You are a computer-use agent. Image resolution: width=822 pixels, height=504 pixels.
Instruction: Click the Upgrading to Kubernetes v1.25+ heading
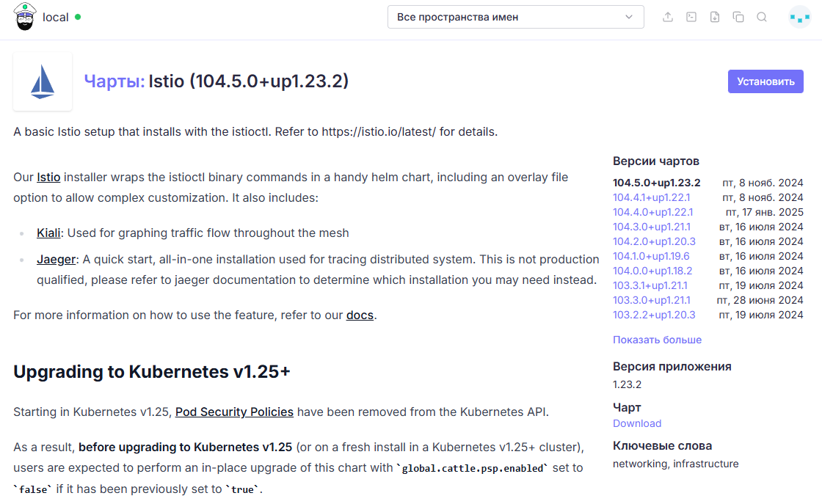[151, 371]
